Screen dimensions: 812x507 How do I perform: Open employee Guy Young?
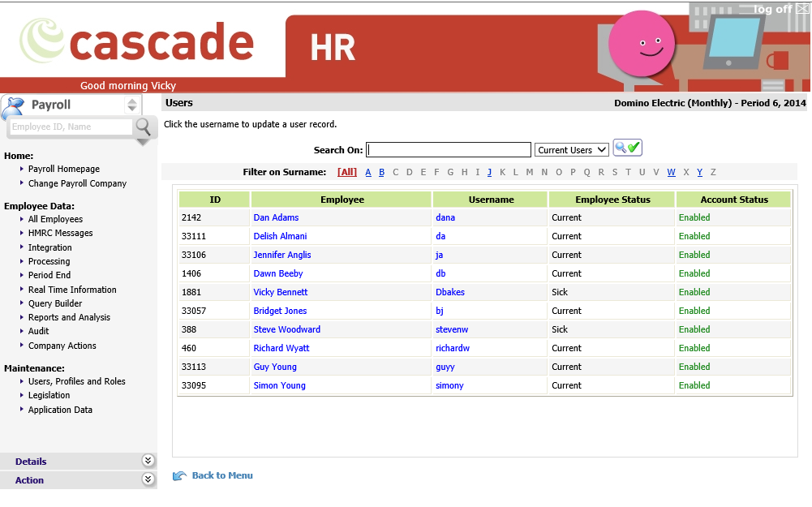tap(275, 367)
